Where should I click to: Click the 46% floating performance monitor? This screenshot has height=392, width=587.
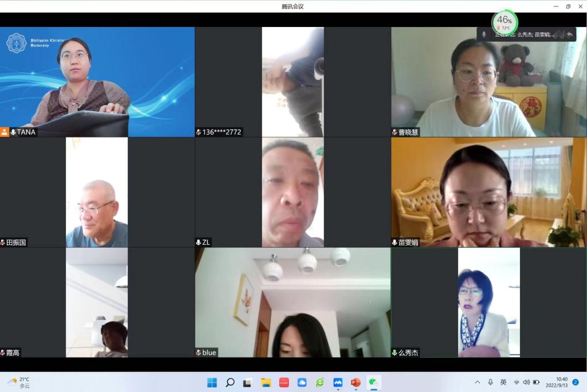[x=504, y=22]
